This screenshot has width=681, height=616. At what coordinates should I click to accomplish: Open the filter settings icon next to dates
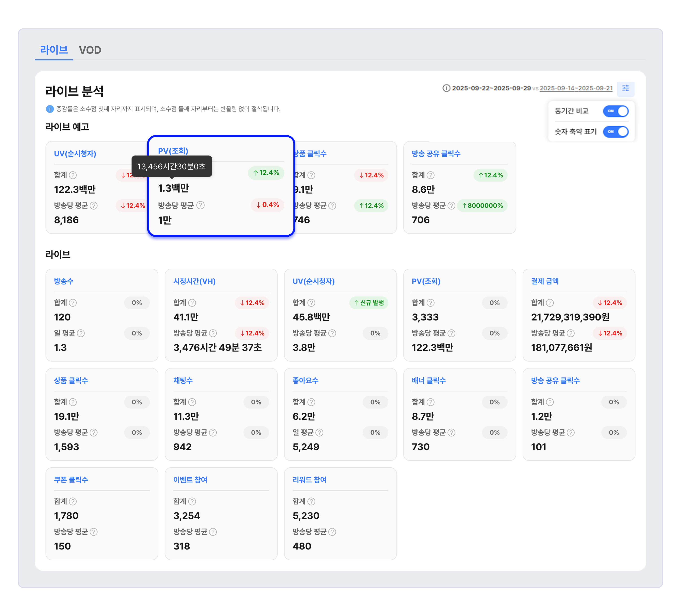(x=625, y=88)
